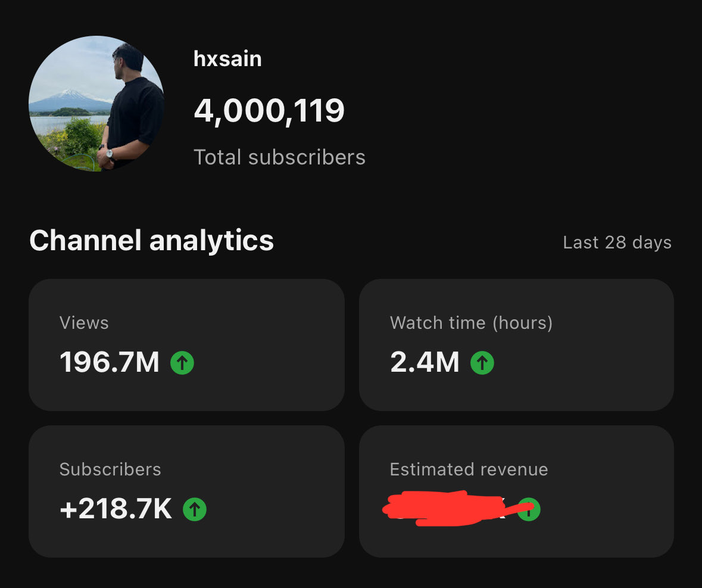Click the green trend arrow beside 196.7M Views
The width and height of the screenshot is (702, 588).
[x=182, y=362]
